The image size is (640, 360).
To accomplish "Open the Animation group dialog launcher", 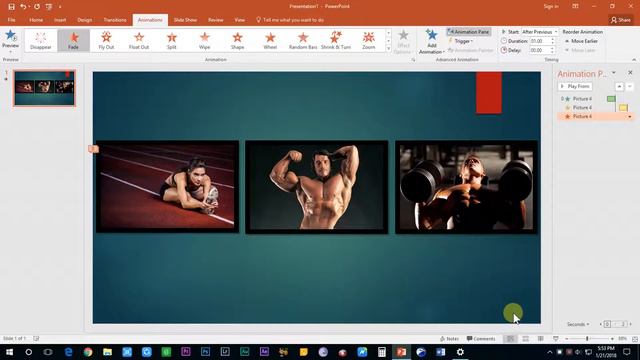I will click(x=413, y=60).
